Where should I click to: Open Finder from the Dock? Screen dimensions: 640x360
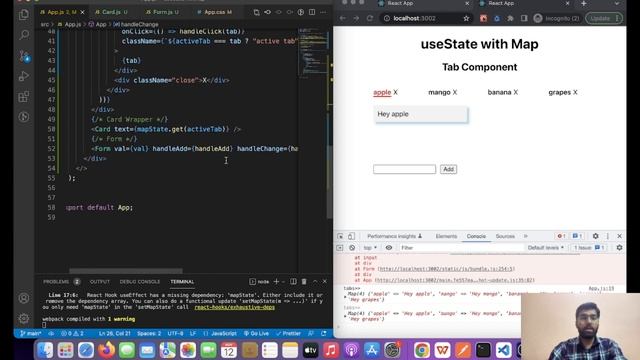pos(45,350)
